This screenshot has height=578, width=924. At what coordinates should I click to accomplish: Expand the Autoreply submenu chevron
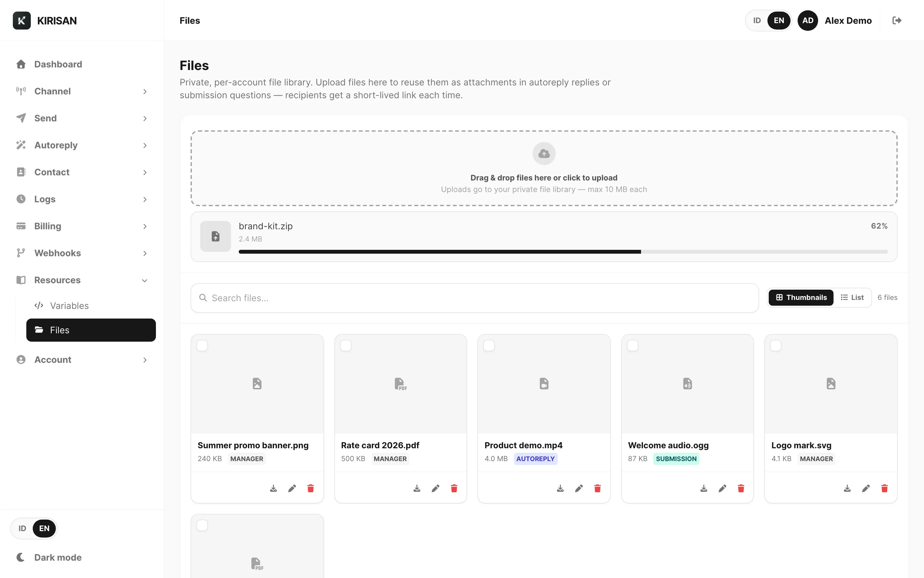(145, 145)
